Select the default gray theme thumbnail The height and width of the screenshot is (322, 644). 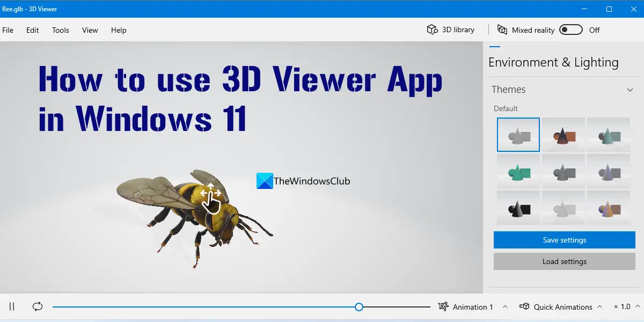(x=518, y=135)
